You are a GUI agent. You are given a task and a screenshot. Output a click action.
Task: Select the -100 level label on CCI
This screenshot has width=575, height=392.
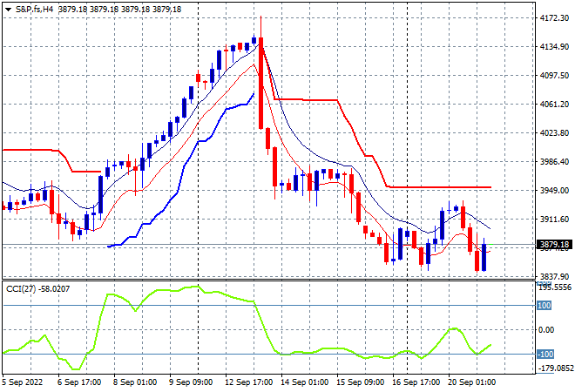[x=545, y=355]
